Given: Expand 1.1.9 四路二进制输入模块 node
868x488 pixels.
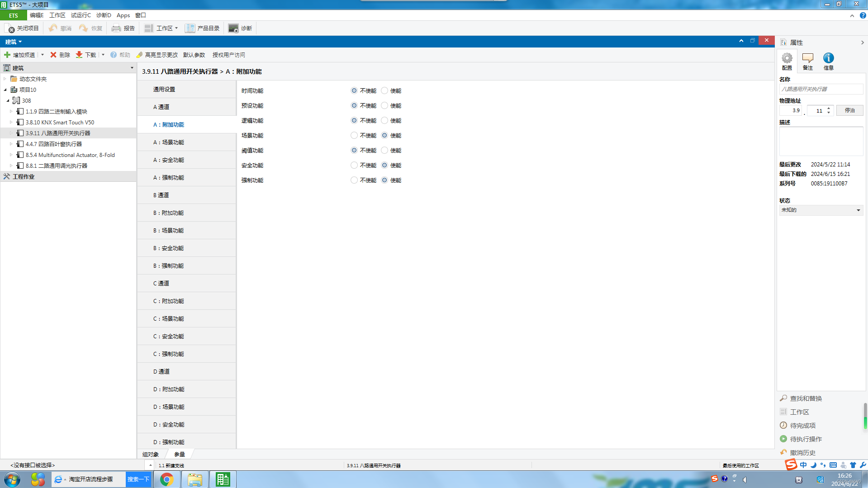Looking at the screenshot, I should point(11,111).
